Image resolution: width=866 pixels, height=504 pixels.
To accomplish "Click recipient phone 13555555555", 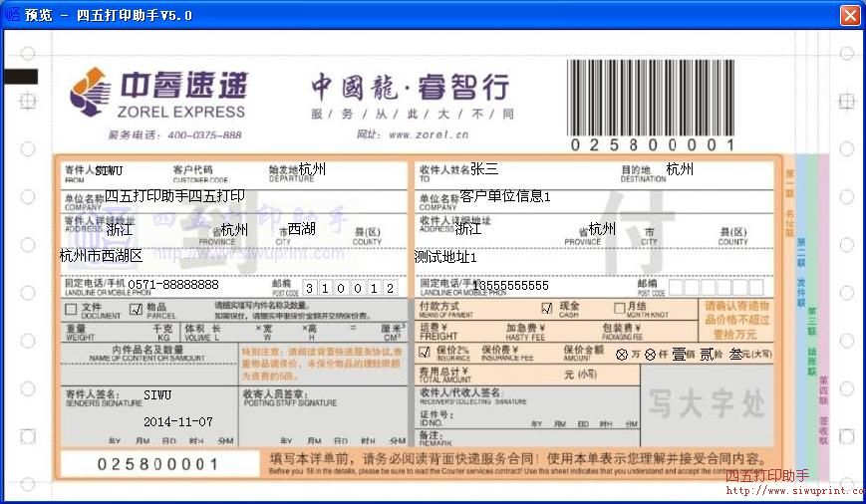I will 510,286.
